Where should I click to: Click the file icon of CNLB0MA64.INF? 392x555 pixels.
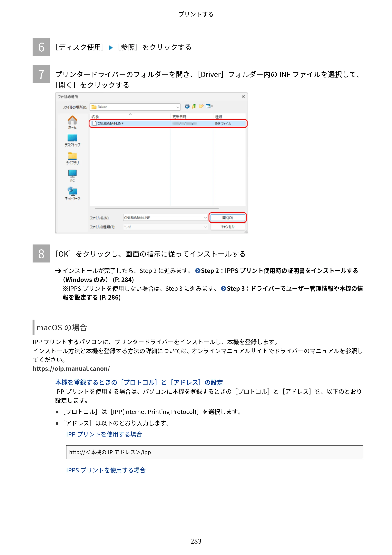coord(94,123)
